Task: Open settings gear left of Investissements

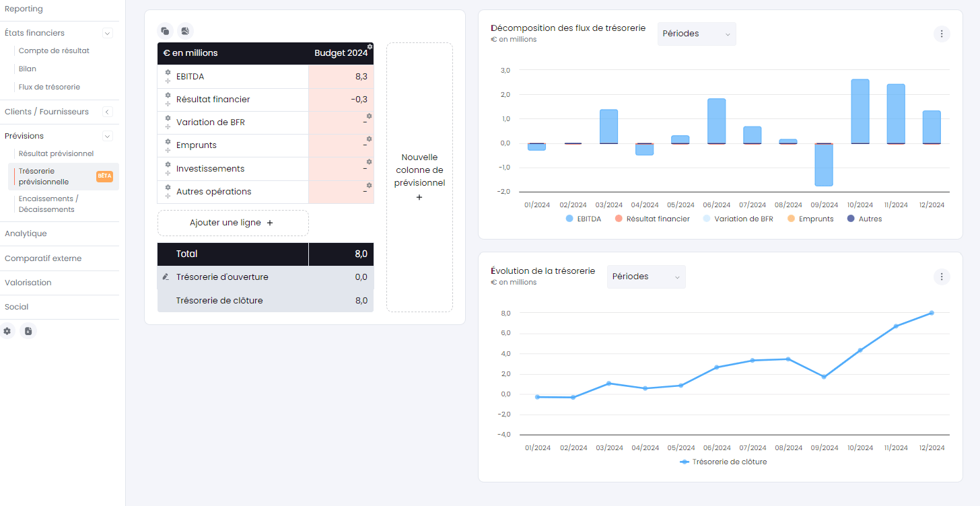Action: point(168,164)
